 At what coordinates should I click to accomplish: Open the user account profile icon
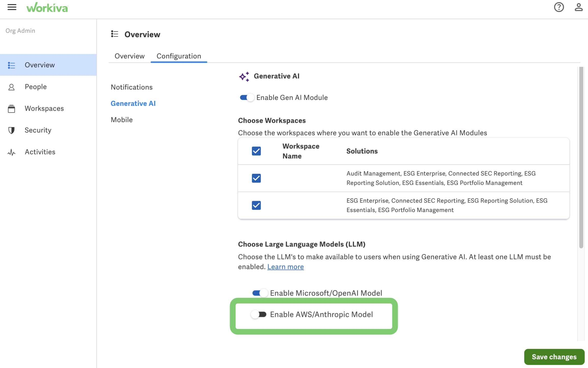[x=579, y=7]
